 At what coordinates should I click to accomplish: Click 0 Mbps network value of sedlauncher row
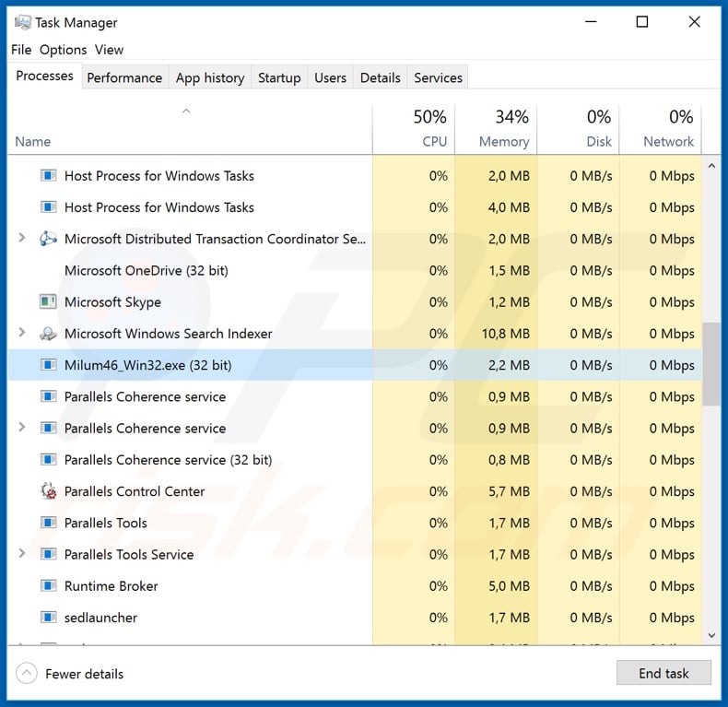pyautogui.click(x=672, y=618)
